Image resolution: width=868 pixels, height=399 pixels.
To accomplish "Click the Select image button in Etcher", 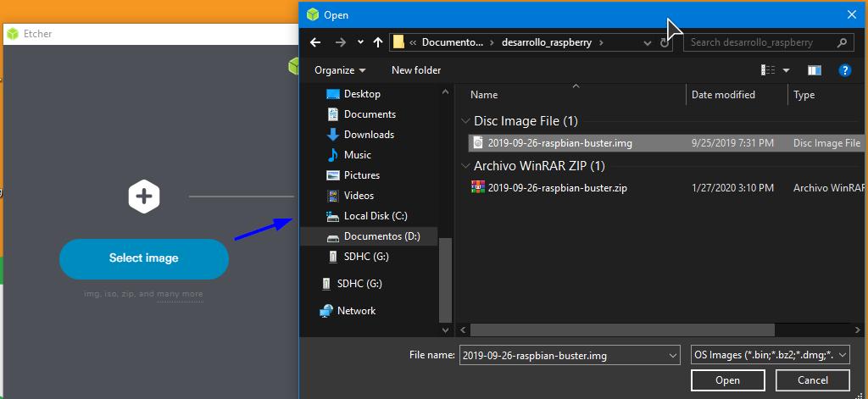I will (x=144, y=258).
